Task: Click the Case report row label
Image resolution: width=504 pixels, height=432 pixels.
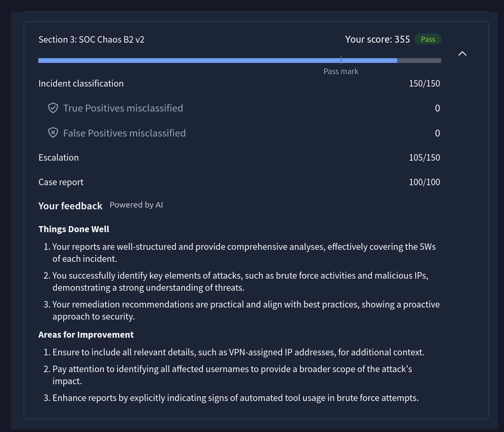Action: 61,182
